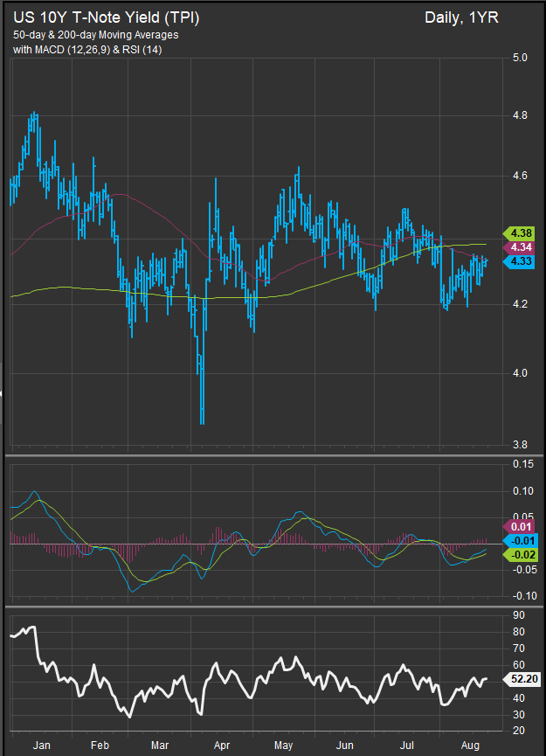Click the 3.8 label on the yield axis
546x756 pixels.
522,444
